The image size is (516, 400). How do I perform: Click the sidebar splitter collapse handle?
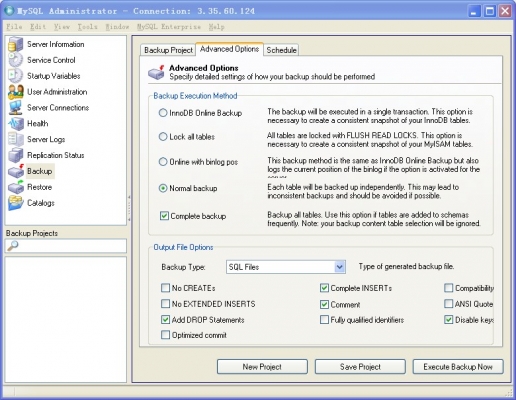click(129, 208)
